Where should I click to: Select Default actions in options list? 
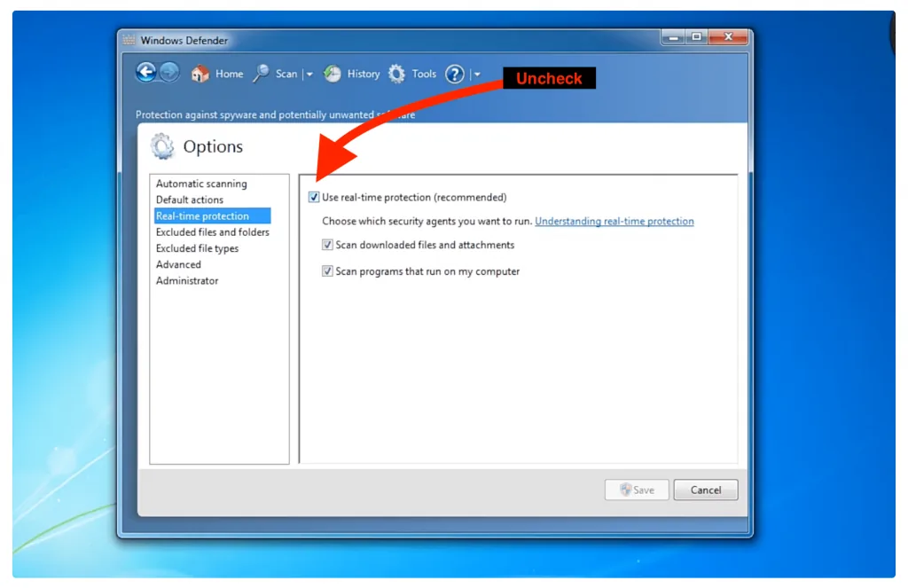coord(190,200)
